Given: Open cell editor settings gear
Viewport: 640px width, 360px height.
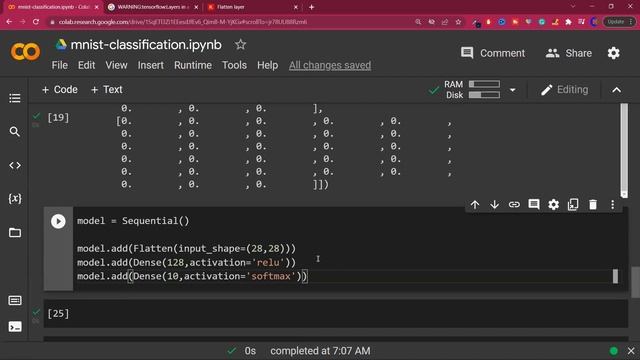Looking at the screenshot, I should click(553, 204).
